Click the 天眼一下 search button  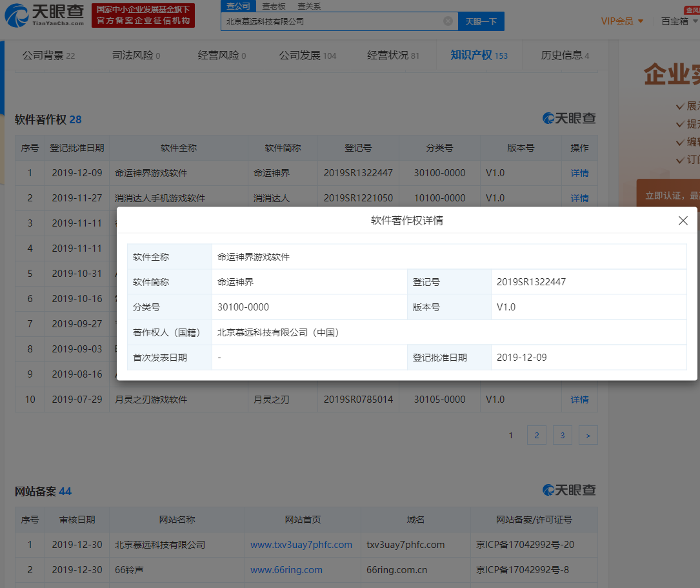pyautogui.click(x=481, y=21)
